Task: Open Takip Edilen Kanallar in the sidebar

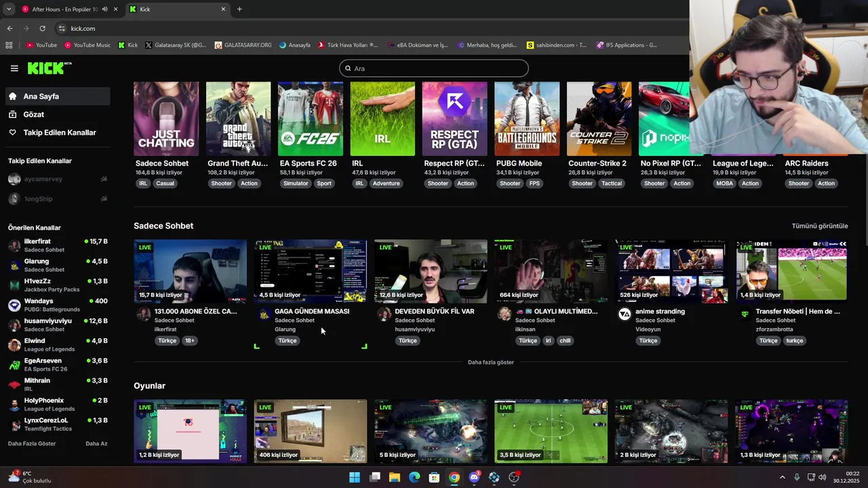Action: click(x=58, y=133)
